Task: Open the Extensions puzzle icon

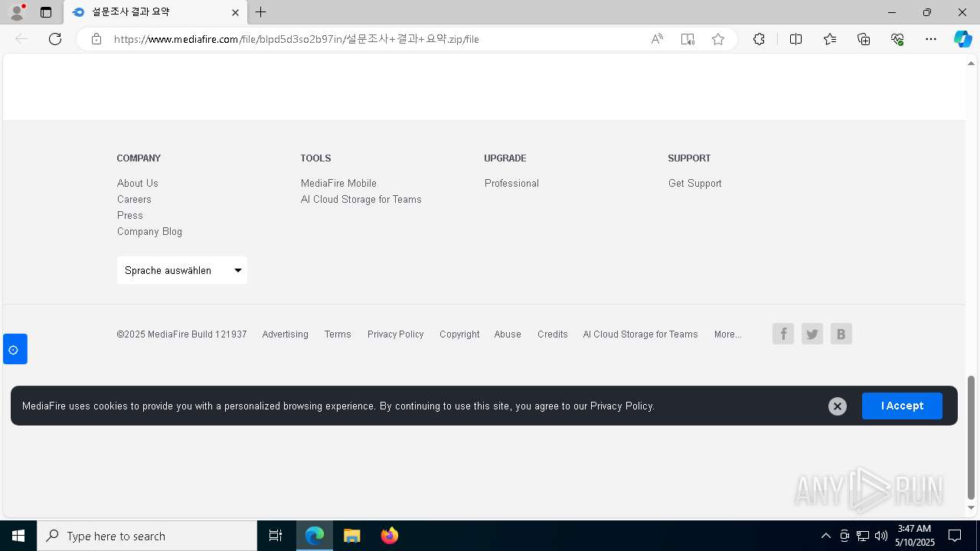Action: click(x=759, y=39)
